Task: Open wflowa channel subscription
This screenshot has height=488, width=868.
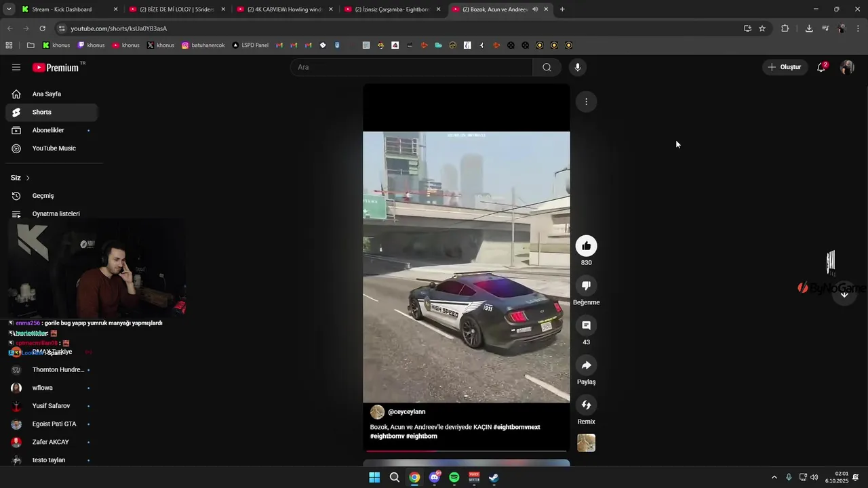Action: click(52, 388)
